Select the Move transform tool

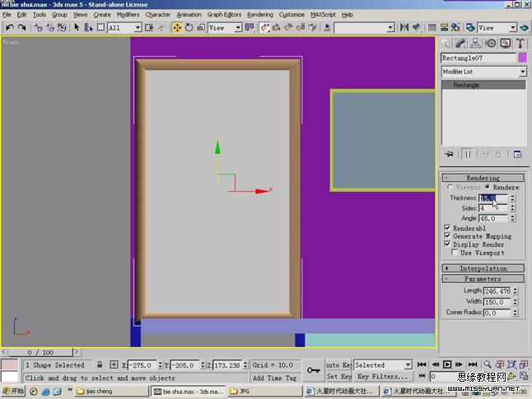(x=177, y=27)
